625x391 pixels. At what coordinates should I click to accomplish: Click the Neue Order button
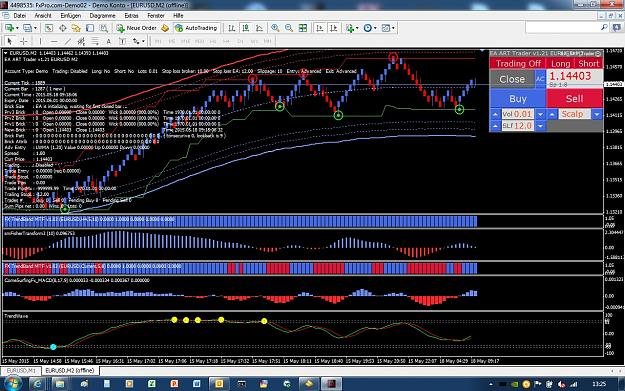[x=137, y=28]
